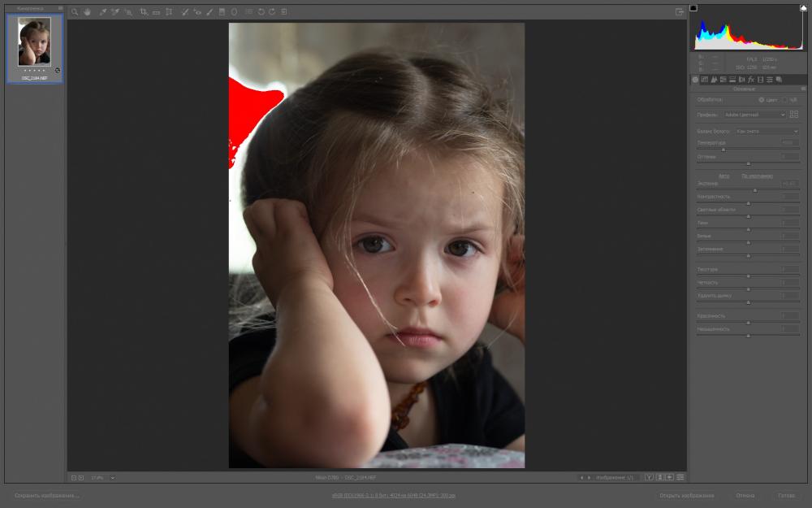812x508 pixels.
Task: Click the star rating under the thumbnail
Action: tap(34, 71)
